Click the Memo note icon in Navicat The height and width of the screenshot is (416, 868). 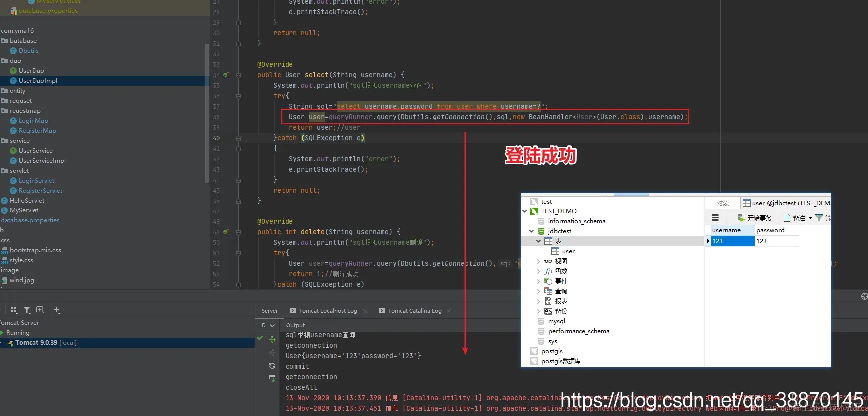(x=787, y=218)
